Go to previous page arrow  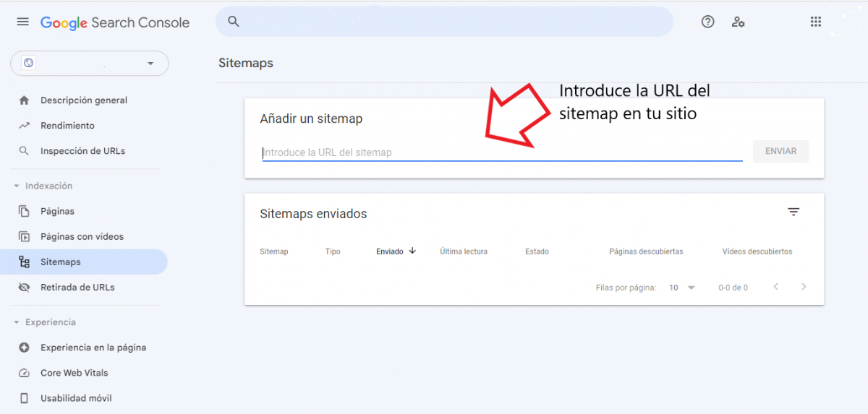point(775,287)
